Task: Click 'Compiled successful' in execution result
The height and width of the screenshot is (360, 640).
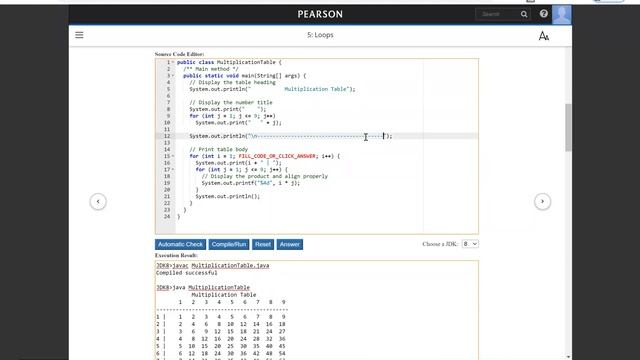Action: point(187,273)
